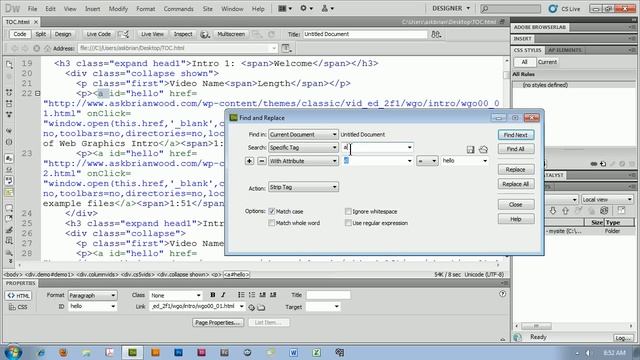This screenshot has width=640, height=360.
Task: Click Expand to show local and remote icon
Action: point(621,211)
